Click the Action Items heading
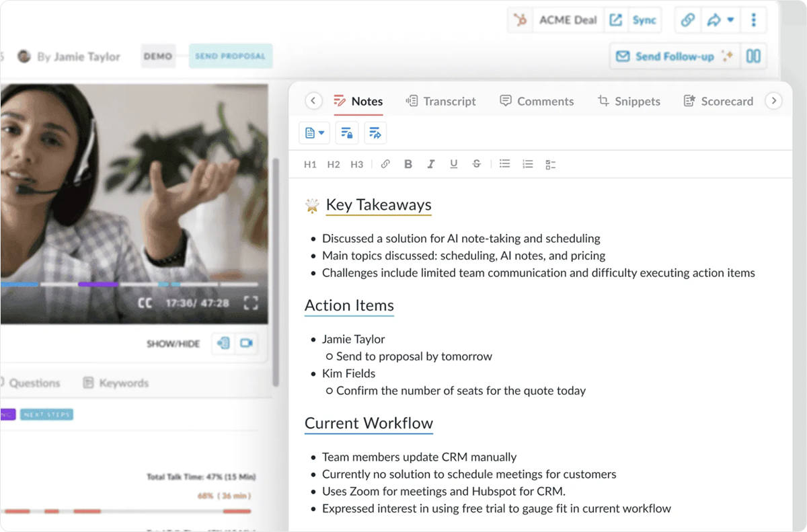The width and height of the screenshot is (807, 532). click(x=349, y=305)
